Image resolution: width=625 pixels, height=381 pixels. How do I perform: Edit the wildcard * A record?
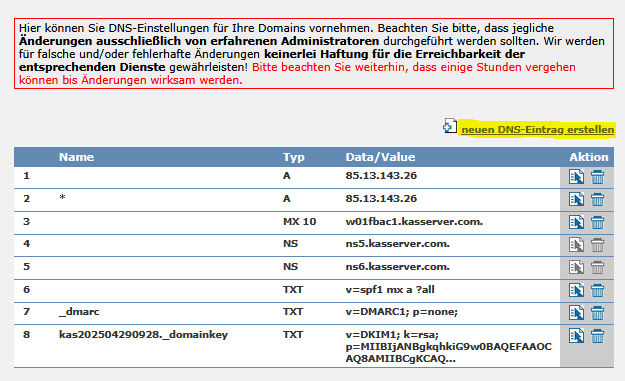click(x=576, y=199)
